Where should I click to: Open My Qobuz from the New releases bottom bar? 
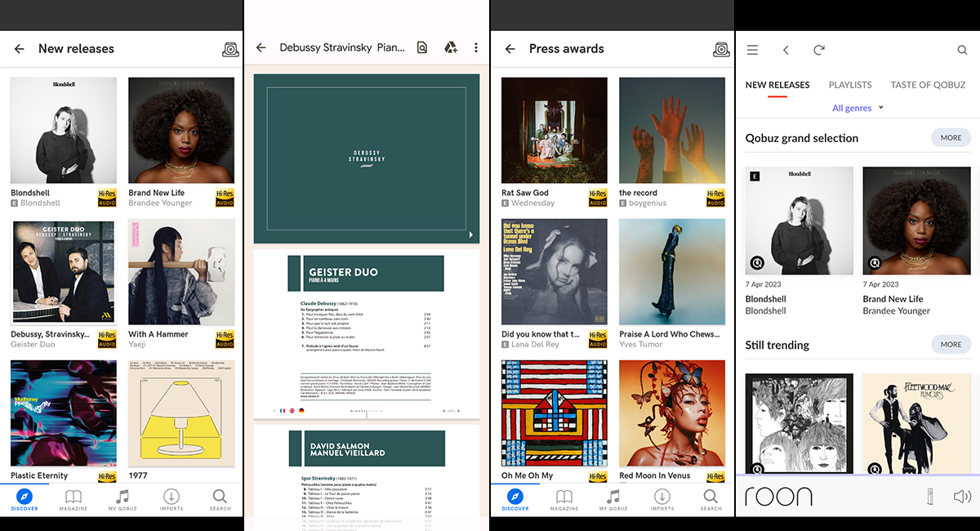(x=122, y=500)
